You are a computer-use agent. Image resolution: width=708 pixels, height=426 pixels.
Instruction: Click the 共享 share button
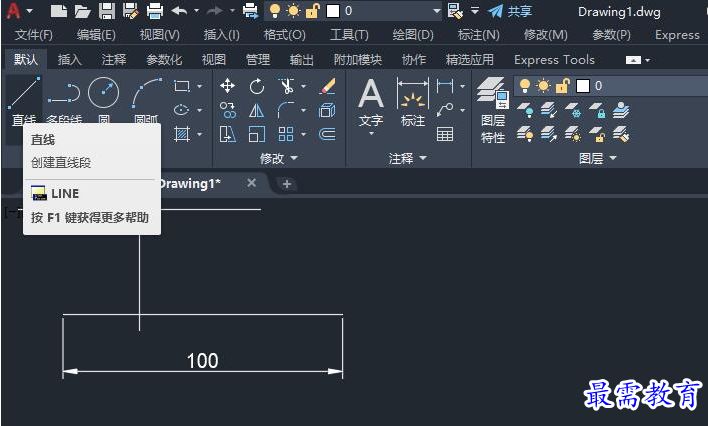510,11
